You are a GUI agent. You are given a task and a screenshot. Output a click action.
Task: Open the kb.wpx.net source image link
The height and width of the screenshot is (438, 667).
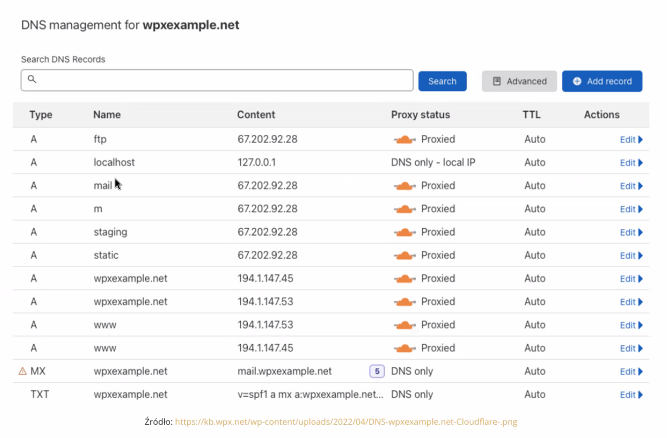point(346,422)
